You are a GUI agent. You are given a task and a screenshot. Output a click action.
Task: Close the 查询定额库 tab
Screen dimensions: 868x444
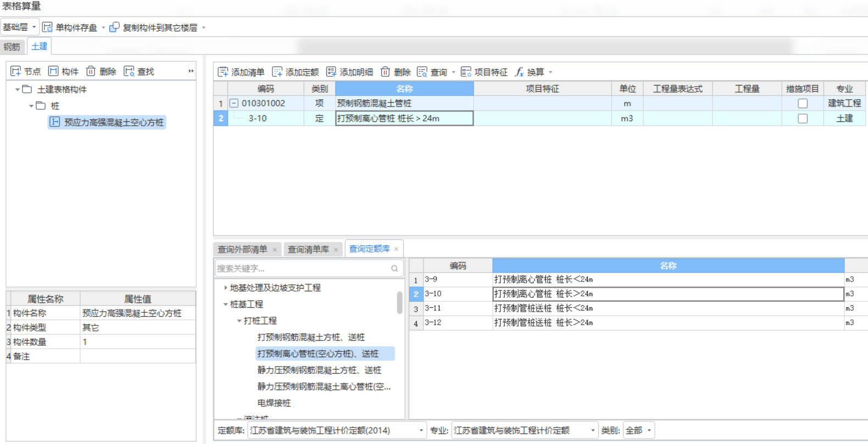pyautogui.click(x=396, y=249)
